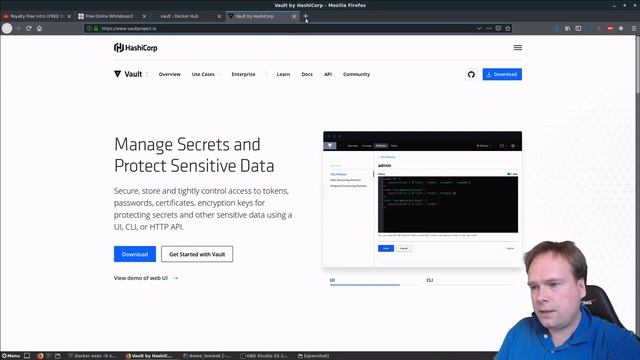This screenshot has height=360, width=640.
Task: Open the system Menu in taskbar
Action: 11,356
